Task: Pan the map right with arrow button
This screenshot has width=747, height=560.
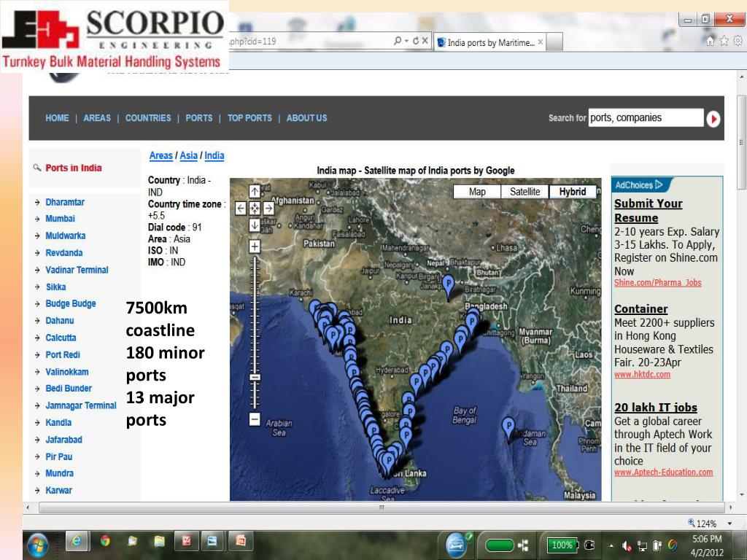Action: 268,208
